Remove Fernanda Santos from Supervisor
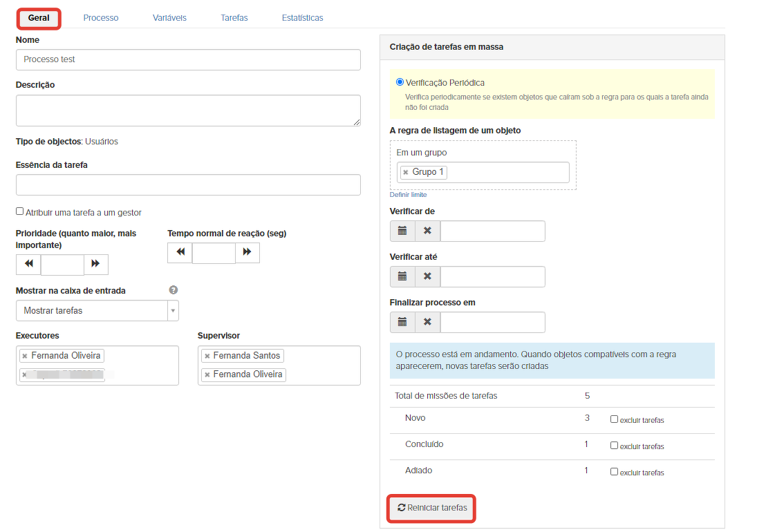757x532 pixels. [x=207, y=356]
